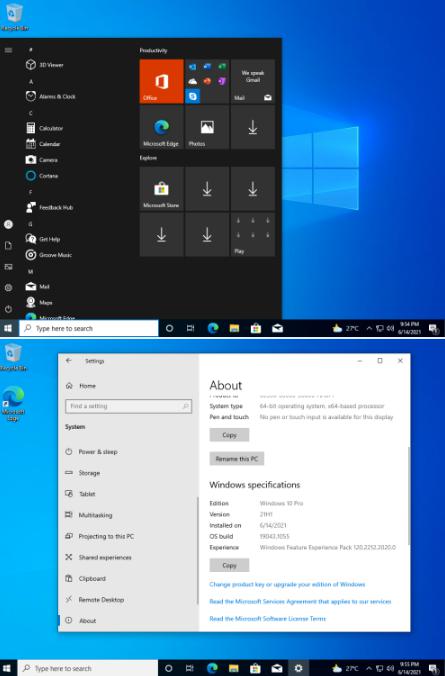This screenshot has height=676, width=445.
Task: Click the Rename this PC button
Action: point(237,459)
